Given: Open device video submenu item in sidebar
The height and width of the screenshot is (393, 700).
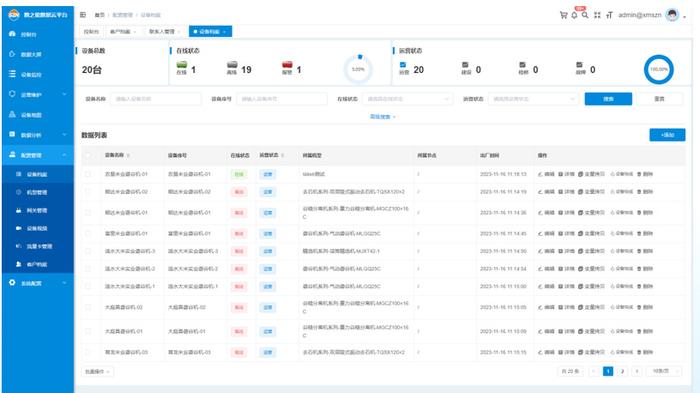Looking at the screenshot, I should [x=38, y=228].
